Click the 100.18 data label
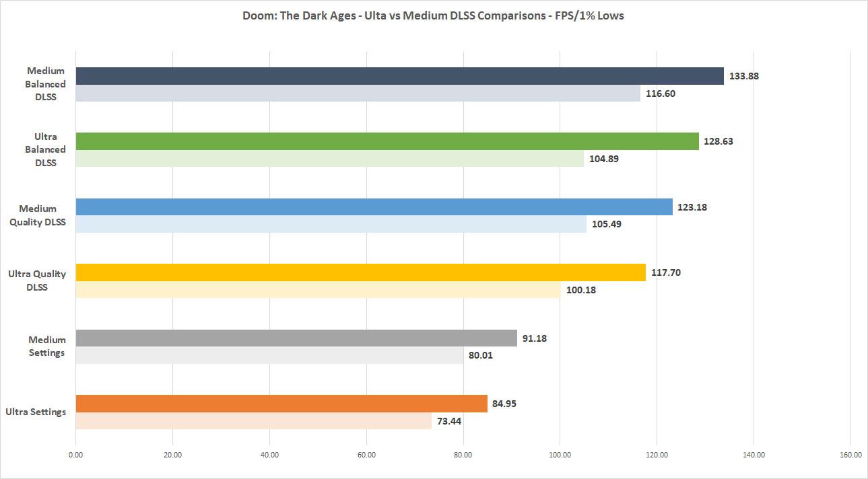The width and height of the screenshot is (868, 479). tap(580, 290)
